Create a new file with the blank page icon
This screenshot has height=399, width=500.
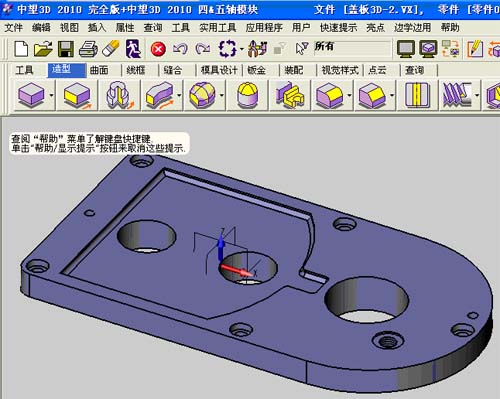[x=21, y=49]
